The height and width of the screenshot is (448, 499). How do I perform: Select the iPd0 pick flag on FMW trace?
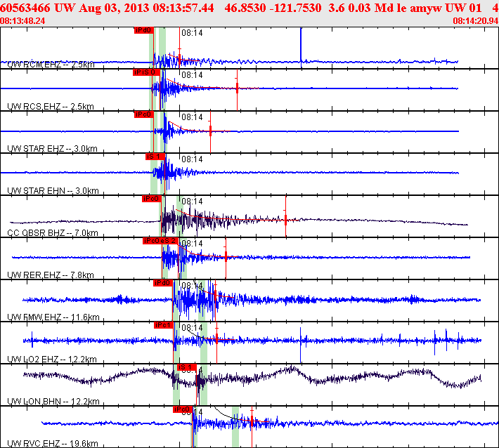click(163, 283)
